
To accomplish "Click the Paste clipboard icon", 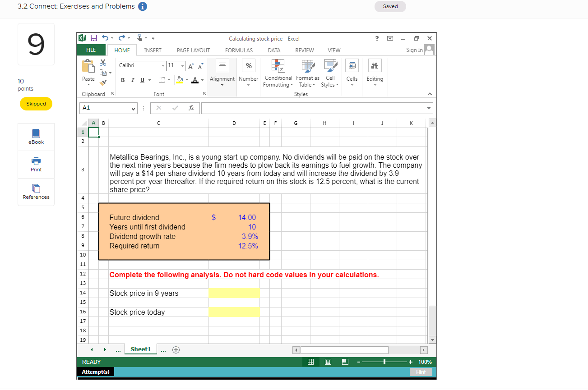I will [88, 66].
